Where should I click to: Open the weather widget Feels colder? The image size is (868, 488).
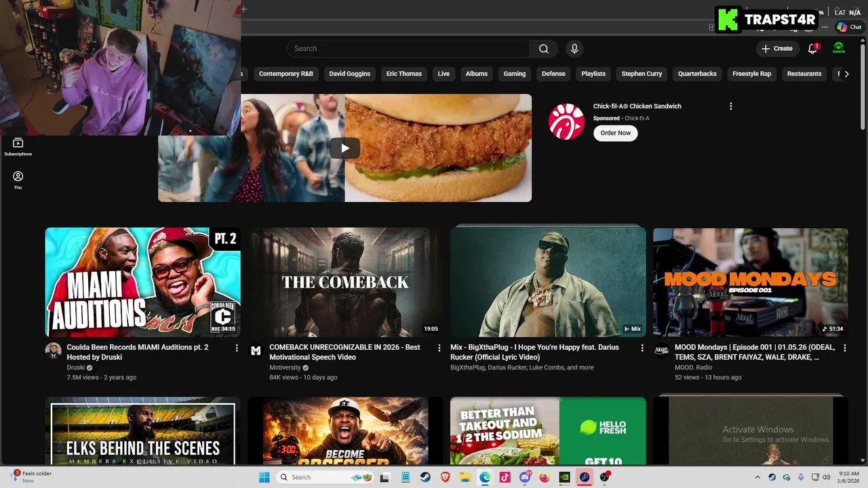coord(31,477)
